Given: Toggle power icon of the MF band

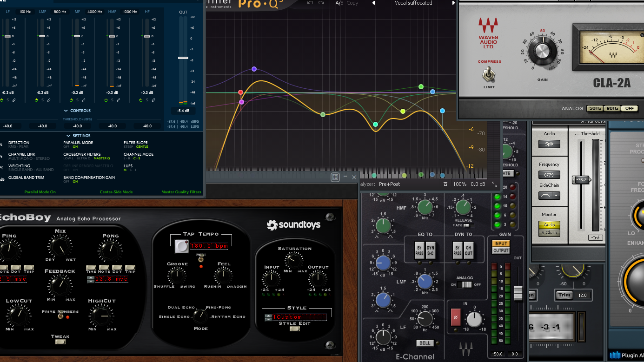Looking at the screenshot, I should point(71,100).
